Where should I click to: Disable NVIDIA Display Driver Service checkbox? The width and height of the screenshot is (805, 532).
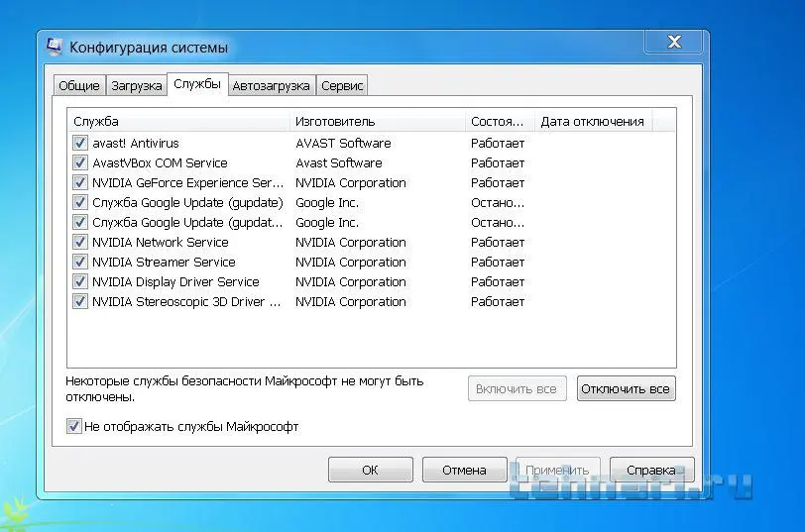(x=79, y=281)
